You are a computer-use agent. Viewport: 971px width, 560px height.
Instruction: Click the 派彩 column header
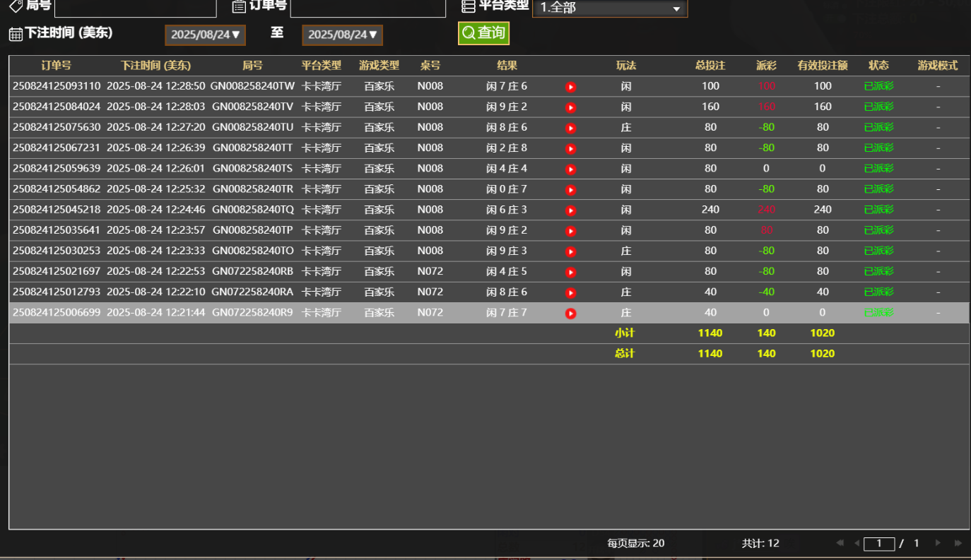coord(766,66)
